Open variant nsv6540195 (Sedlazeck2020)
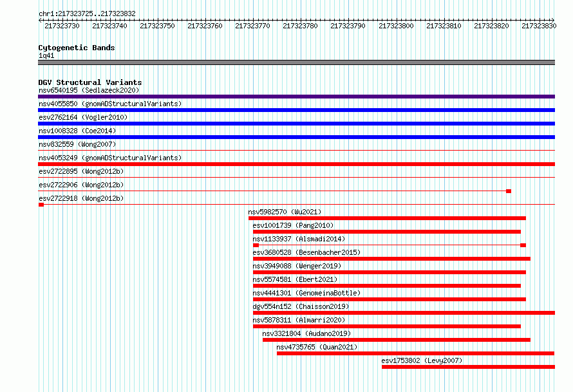The width and height of the screenshot is (573, 392). pyautogui.click(x=89, y=90)
